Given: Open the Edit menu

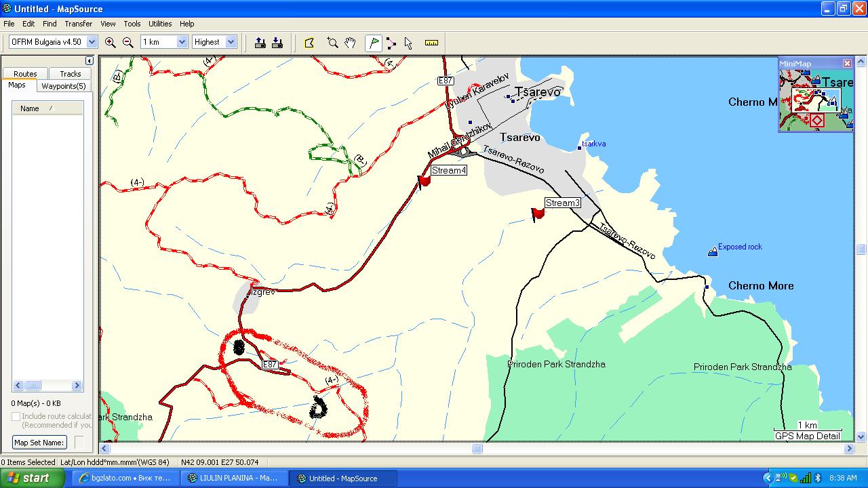Looking at the screenshot, I should (28, 24).
